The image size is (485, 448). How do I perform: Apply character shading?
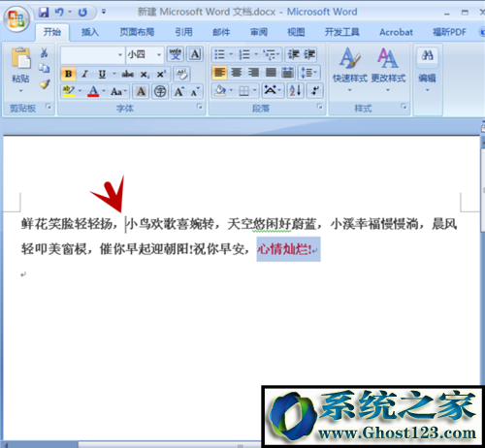coord(141,91)
